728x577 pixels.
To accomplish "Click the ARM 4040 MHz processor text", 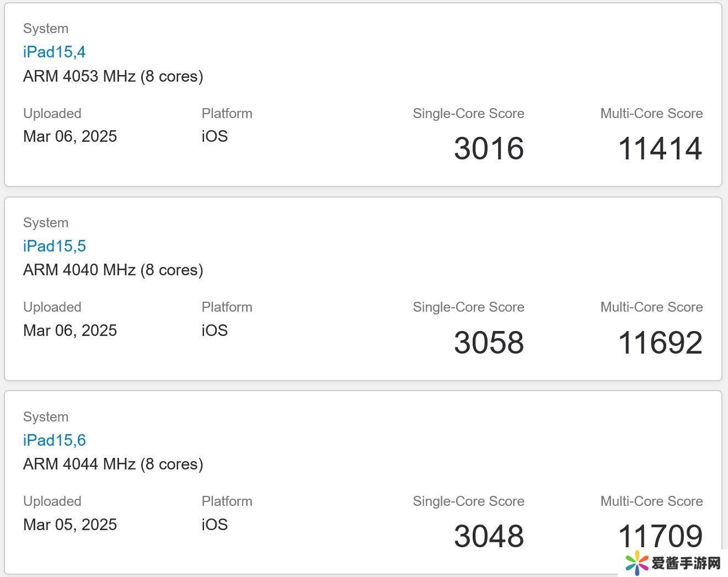I will (113, 270).
